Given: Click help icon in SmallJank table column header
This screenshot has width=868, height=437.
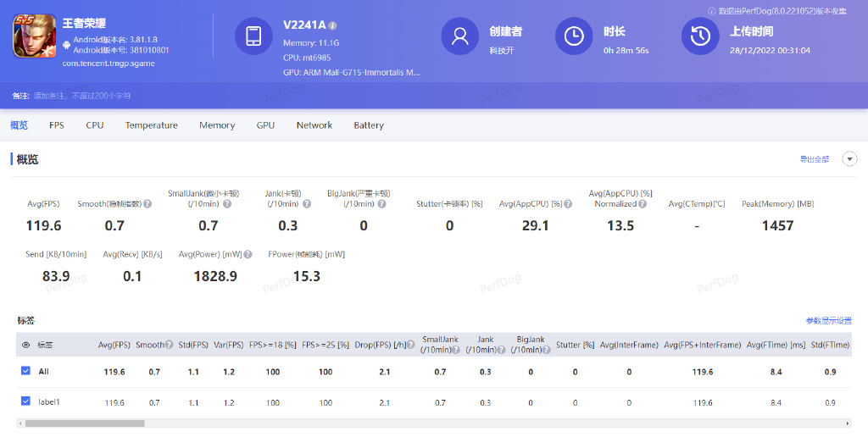Looking at the screenshot, I should pyautogui.click(x=456, y=350).
